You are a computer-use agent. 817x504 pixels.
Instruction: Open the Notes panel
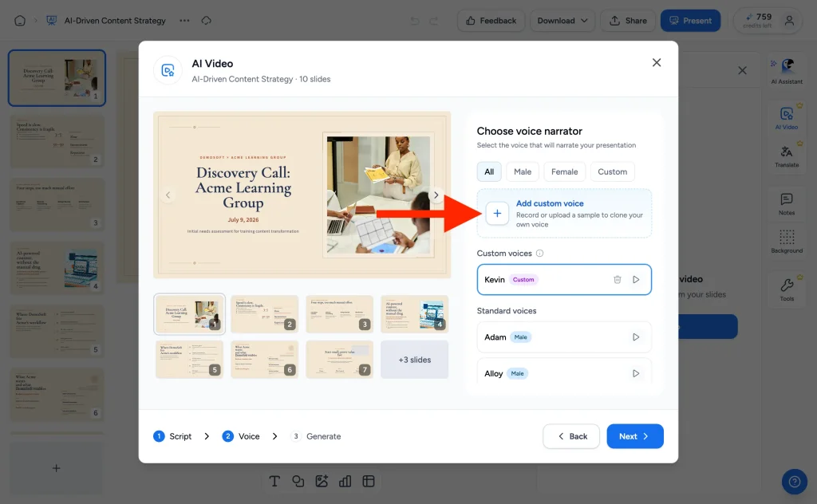(x=787, y=203)
